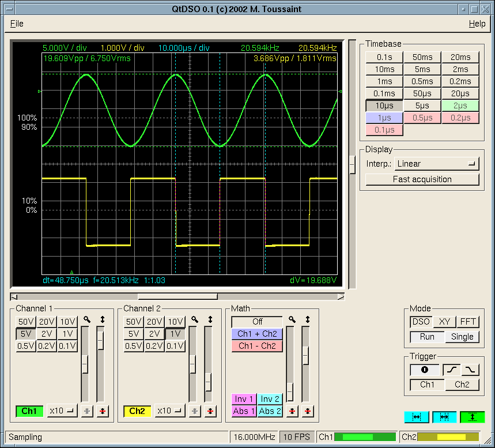This screenshot has width=495, height=448.
Task: Reset Channel 1 position with red arrow button
Action: [x=103, y=411]
